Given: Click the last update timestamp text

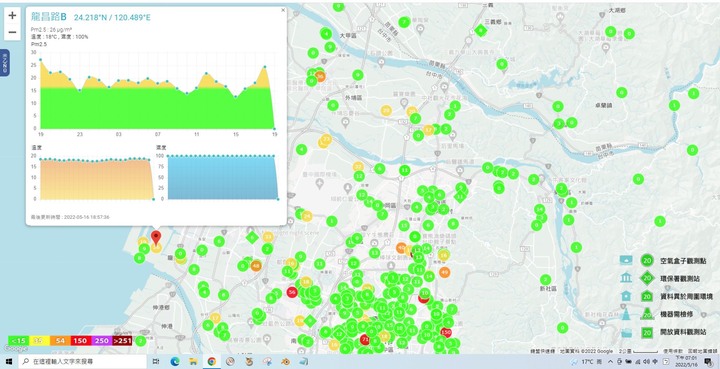Looking at the screenshot, I should [x=70, y=217].
